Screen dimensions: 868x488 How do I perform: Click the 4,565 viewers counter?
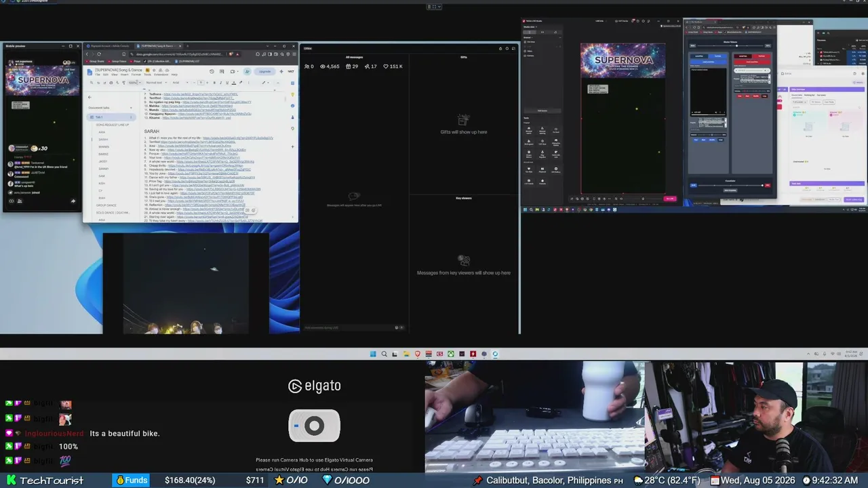pyautogui.click(x=330, y=66)
